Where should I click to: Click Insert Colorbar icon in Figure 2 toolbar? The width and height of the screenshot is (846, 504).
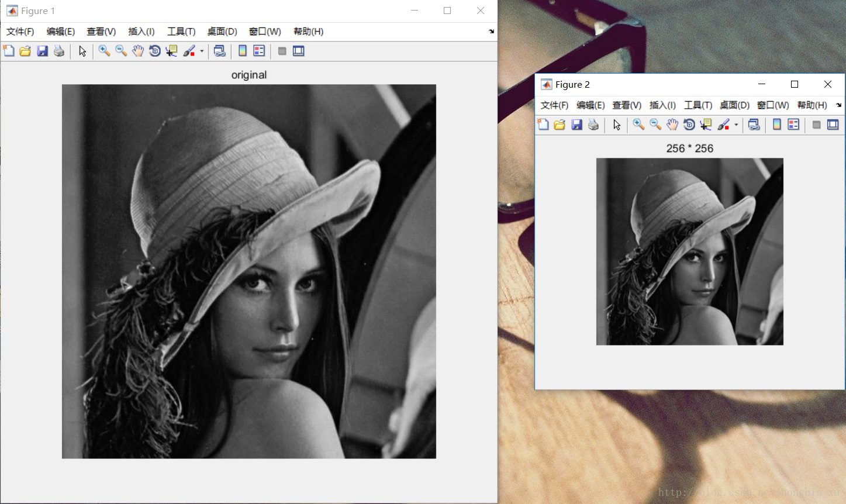(x=776, y=125)
